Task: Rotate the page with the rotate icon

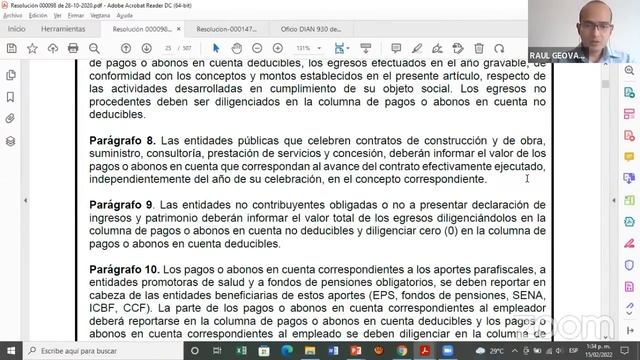Action: [x=499, y=49]
